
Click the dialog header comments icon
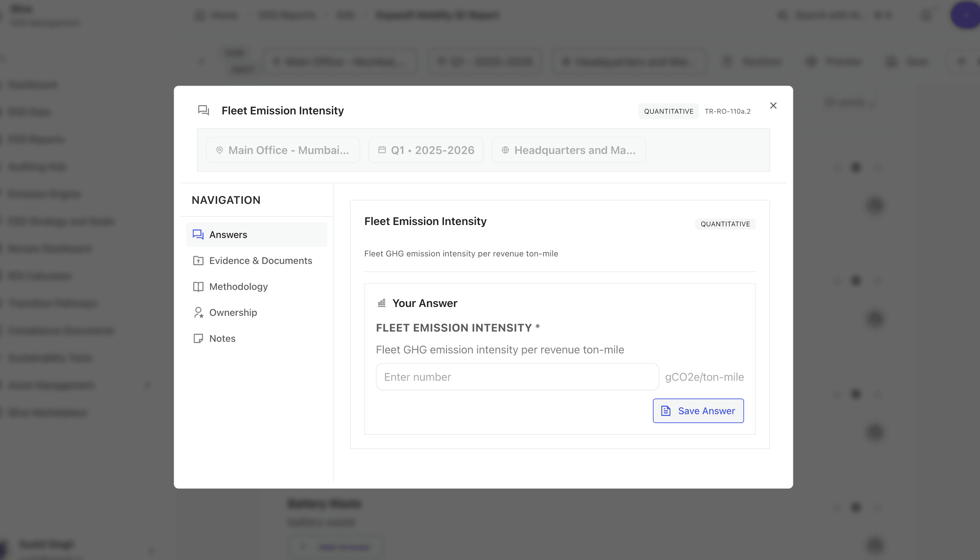point(204,110)
